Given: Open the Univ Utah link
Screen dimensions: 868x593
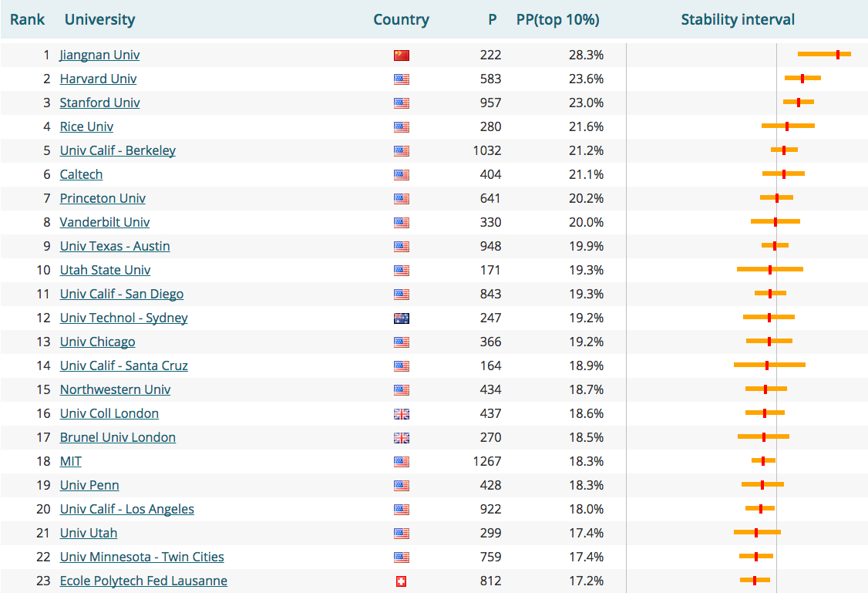Looking at the screenshot, I should pyautogui.click(x=89, y=533).
